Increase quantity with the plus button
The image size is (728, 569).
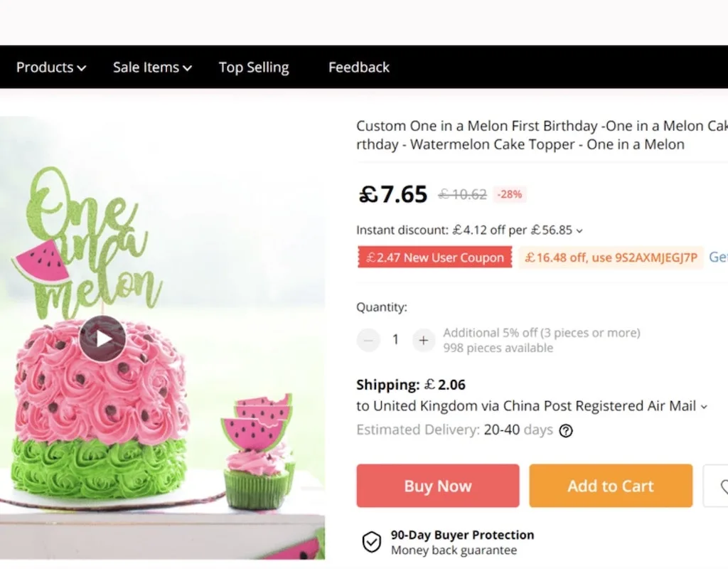click(x=423, y=340)
